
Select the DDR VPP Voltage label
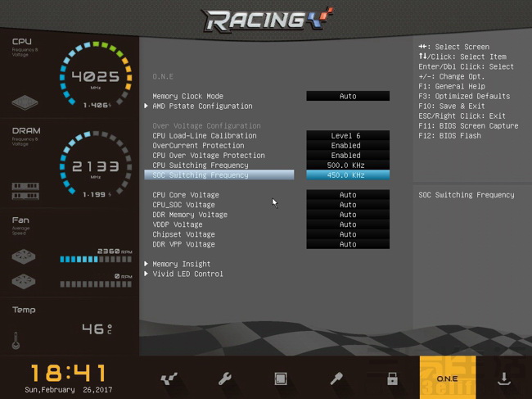[x=183, y=244]
